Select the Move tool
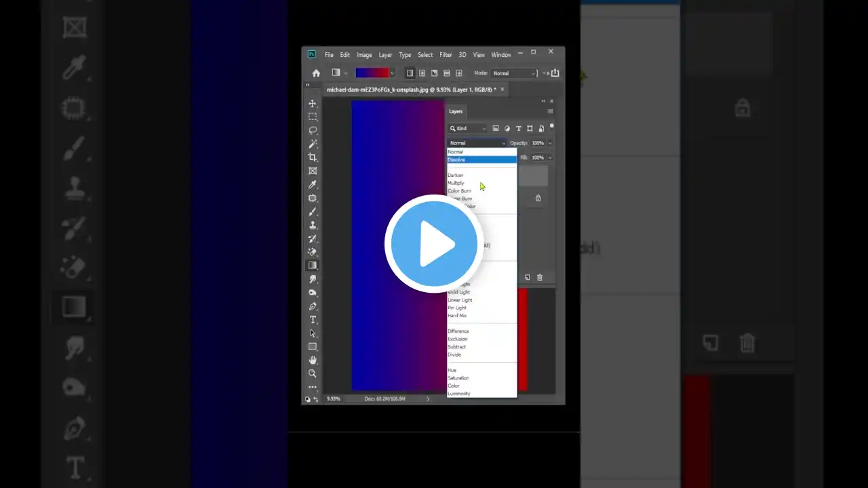868x488 pixels. [313, 103]
